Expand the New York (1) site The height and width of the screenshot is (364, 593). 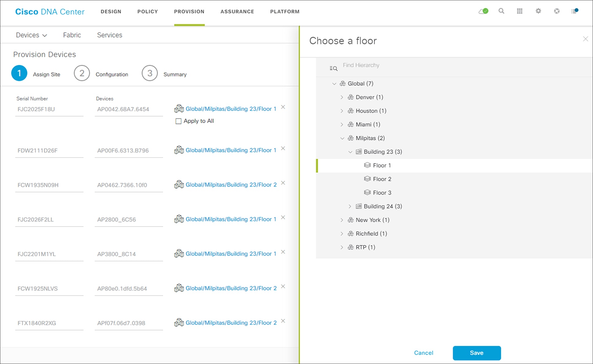click(342, 220)
